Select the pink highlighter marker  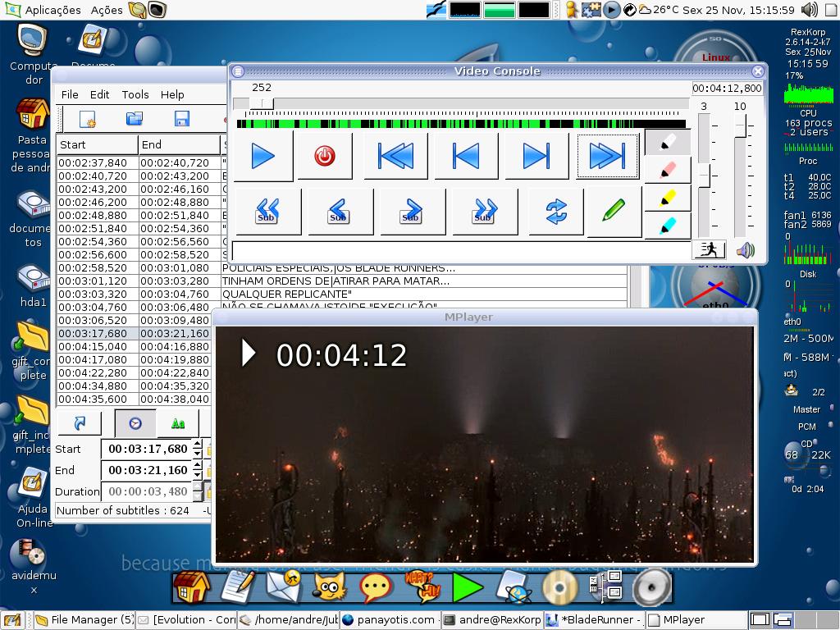(x=668, y=171)
